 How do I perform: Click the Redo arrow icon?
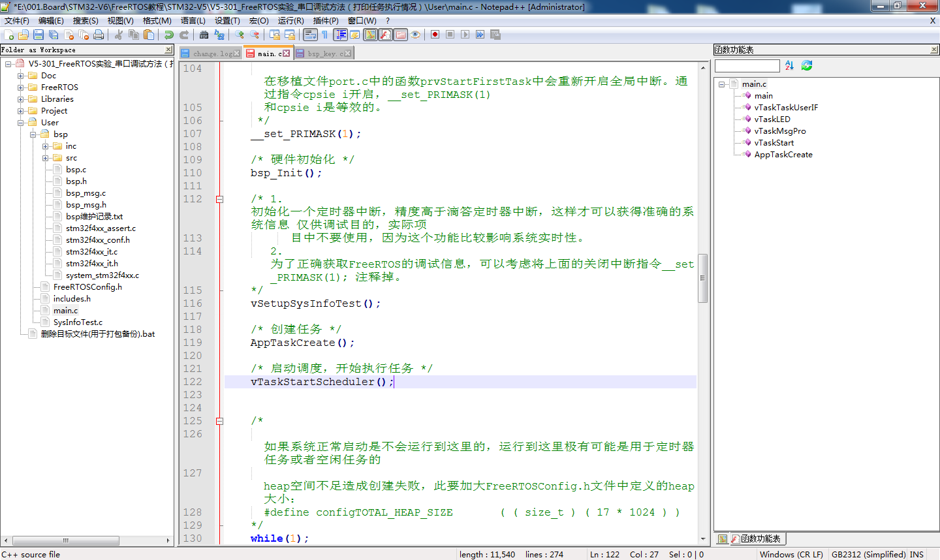[184, 35]
